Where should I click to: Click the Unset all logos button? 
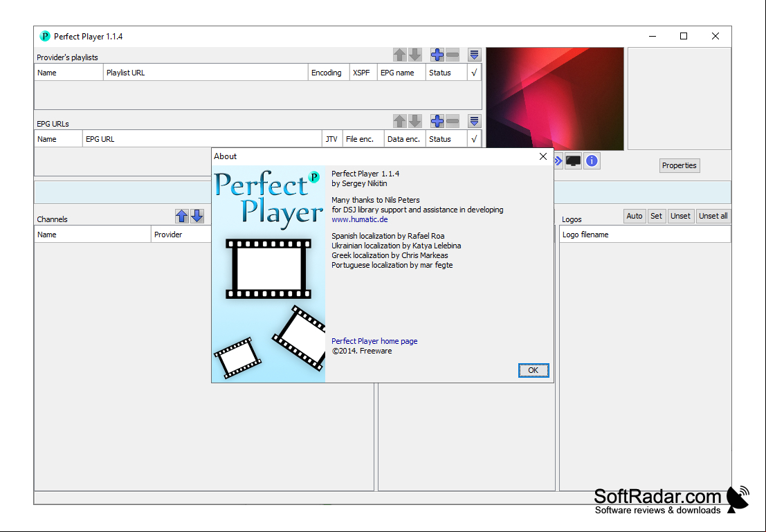click(x=713, y=216)
